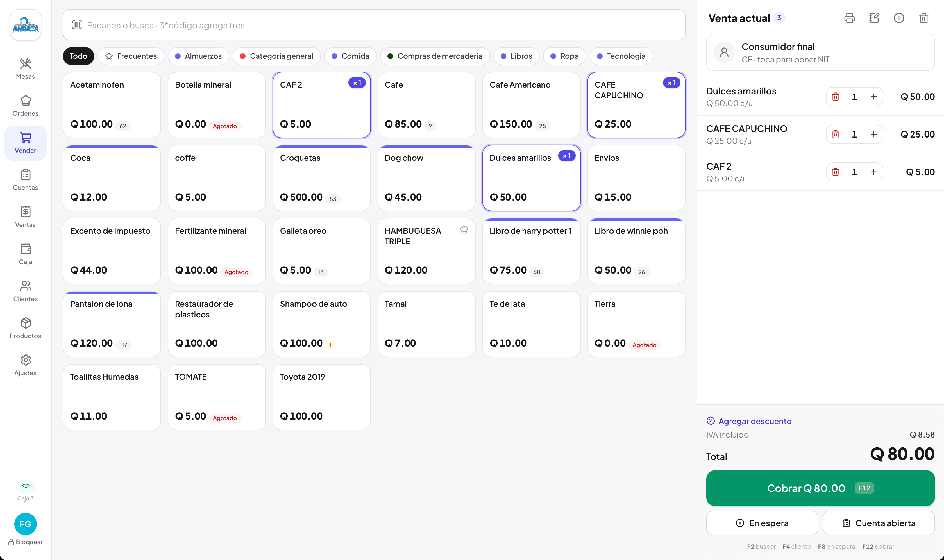
Task: Select the Todo category filter
Action: pyautogui.click(x=78, y=56)
